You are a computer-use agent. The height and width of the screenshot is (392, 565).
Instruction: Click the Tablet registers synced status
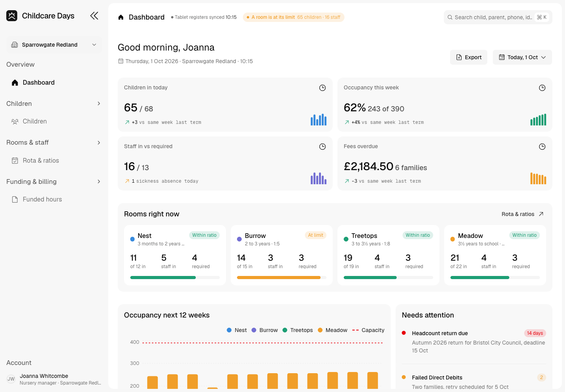[x=204, y=17]
